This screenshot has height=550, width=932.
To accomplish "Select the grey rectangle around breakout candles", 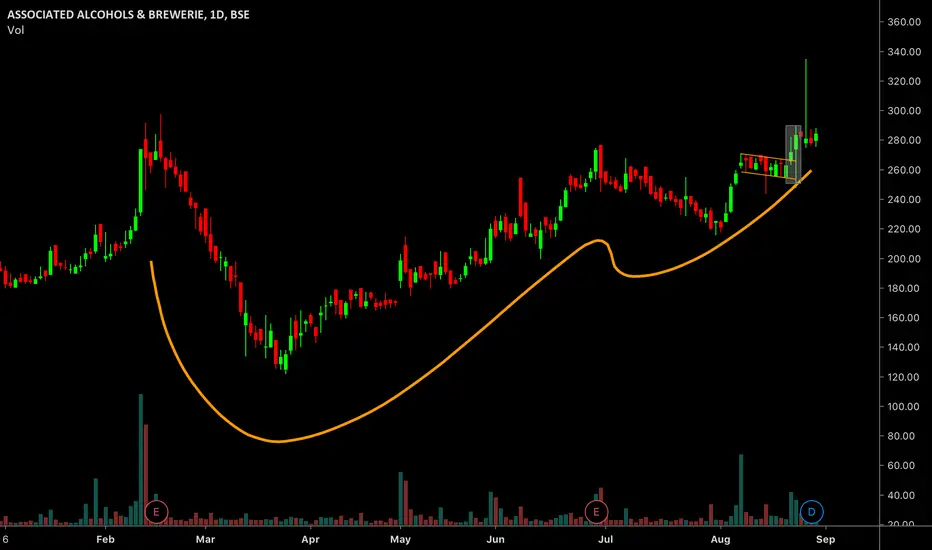I will (x=793, y=154).
